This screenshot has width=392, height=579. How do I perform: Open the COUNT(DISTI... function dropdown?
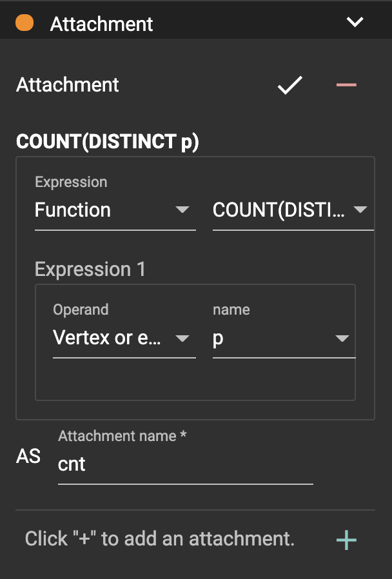point(281,210)
